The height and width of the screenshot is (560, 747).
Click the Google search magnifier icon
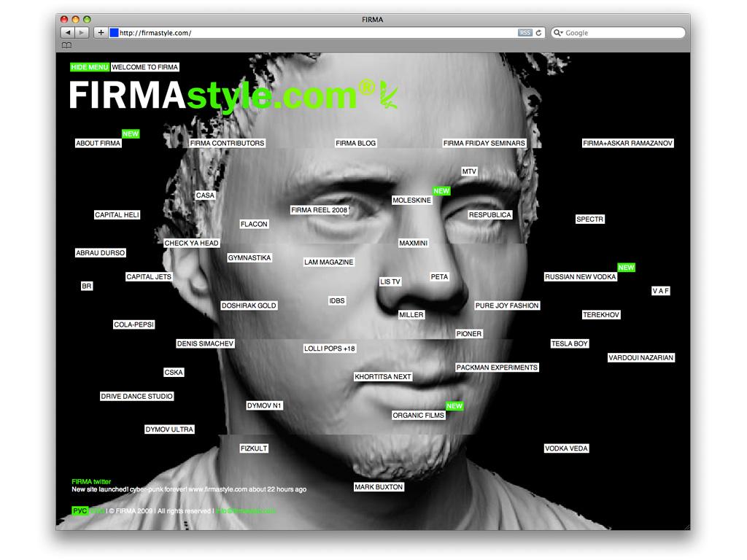pyautogui.click(x=557, y=32)
